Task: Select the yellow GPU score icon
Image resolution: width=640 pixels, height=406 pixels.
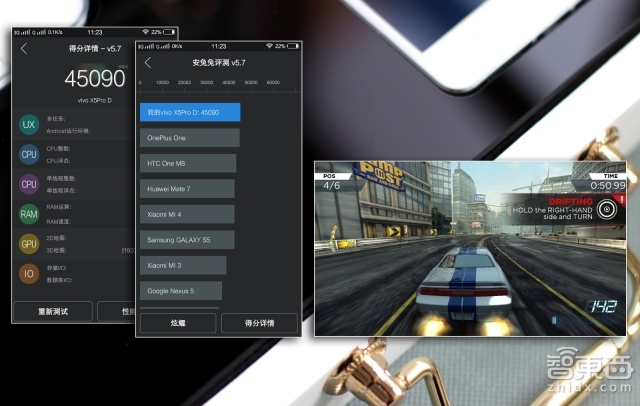Action: coord(29,243)
